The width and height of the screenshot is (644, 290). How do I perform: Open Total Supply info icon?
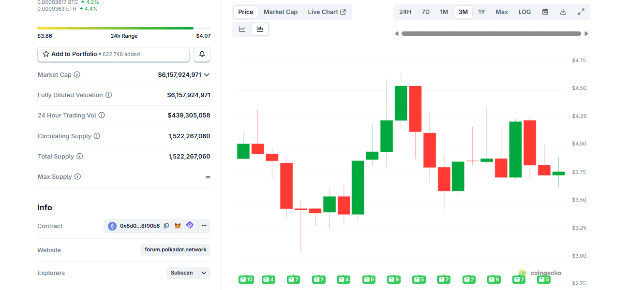point(79,157)
